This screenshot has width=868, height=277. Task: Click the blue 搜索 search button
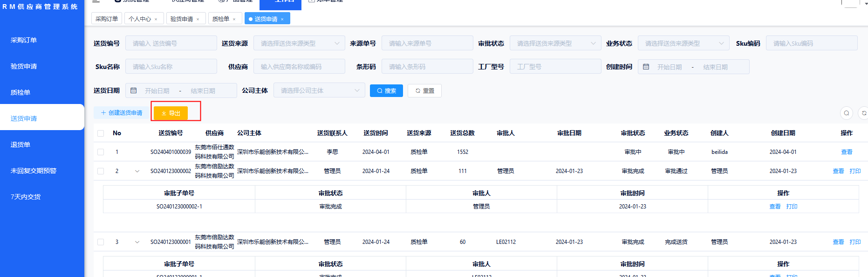tap(386, 90)
